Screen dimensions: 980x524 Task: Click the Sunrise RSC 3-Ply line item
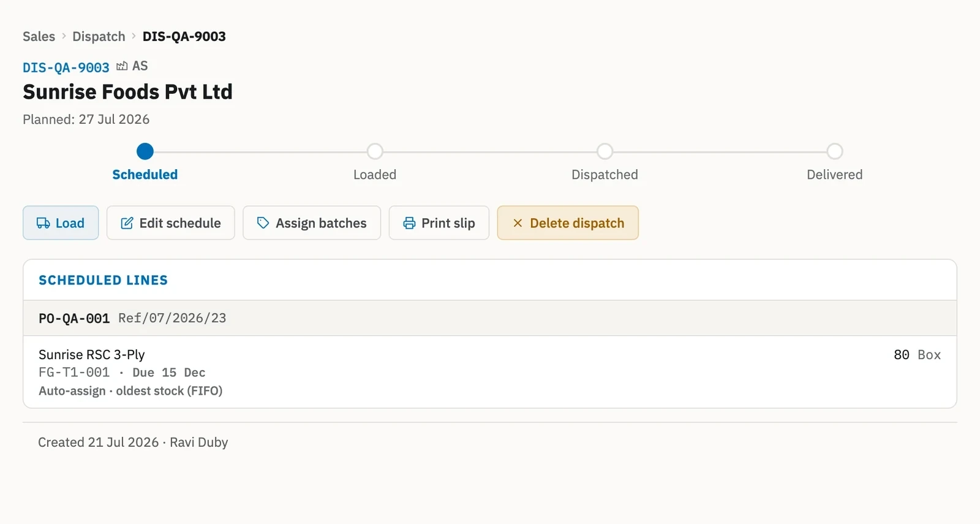click(92, 355)
